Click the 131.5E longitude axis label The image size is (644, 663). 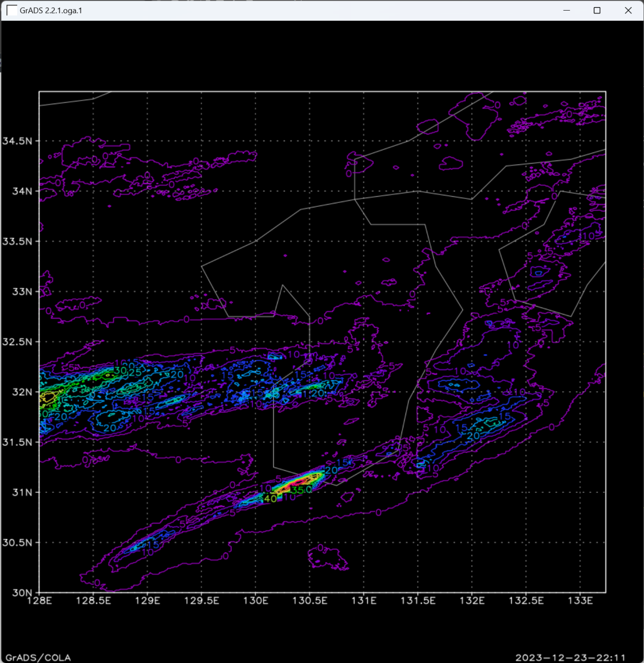[418, 601]
